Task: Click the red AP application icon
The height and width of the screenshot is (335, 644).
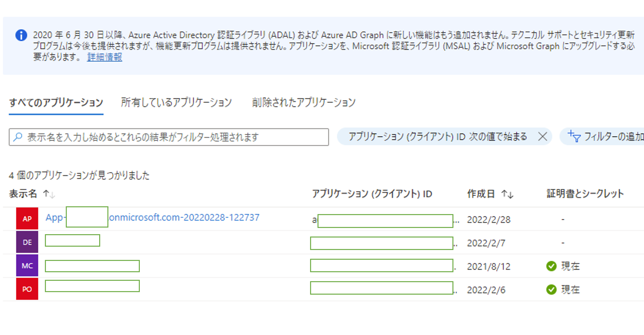Action: pyautogui.click(x=27, y=218)
